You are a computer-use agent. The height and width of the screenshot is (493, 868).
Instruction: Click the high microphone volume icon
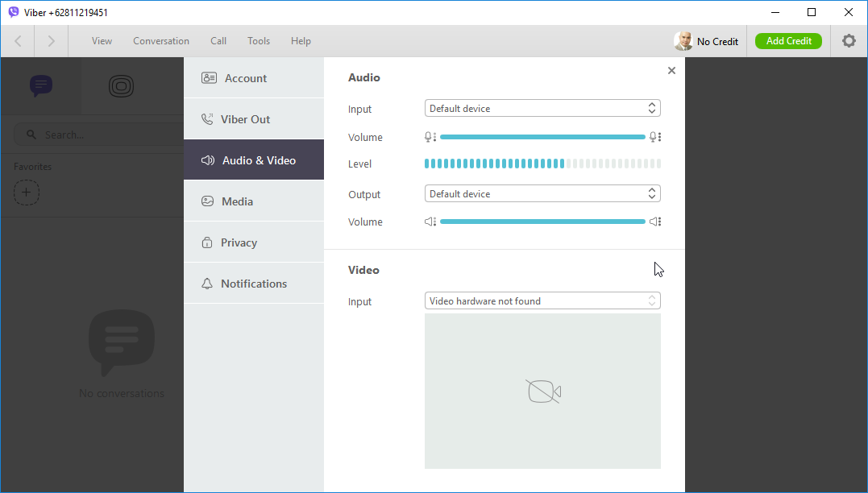click(x=655, y=137)
